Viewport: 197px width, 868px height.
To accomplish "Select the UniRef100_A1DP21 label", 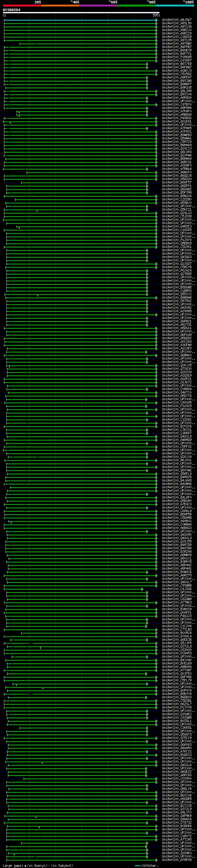I will pos(176,379).
